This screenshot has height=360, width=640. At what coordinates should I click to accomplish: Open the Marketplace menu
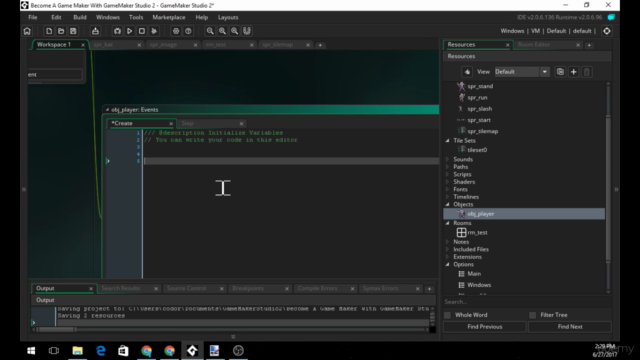pos(169,17)
